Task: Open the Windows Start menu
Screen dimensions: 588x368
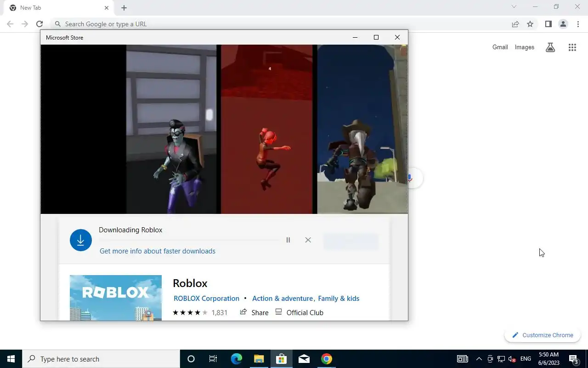Action: (x=11, y=359)
